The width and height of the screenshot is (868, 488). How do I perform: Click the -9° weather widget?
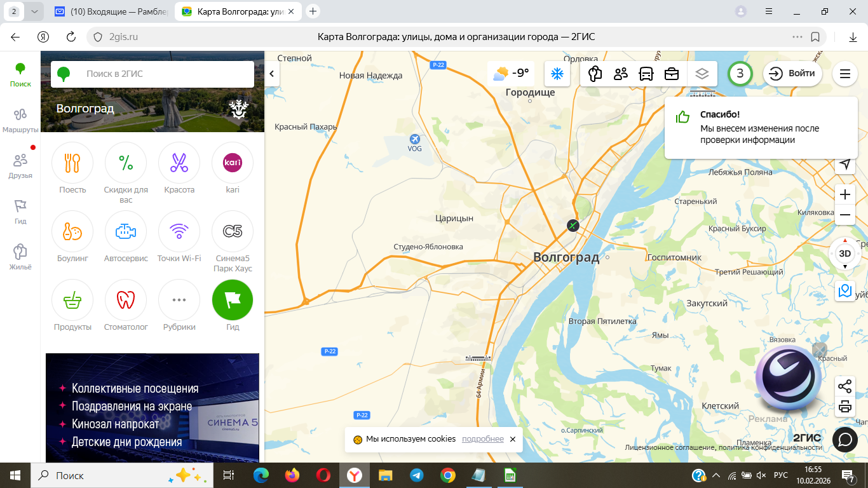pos(511,73)
